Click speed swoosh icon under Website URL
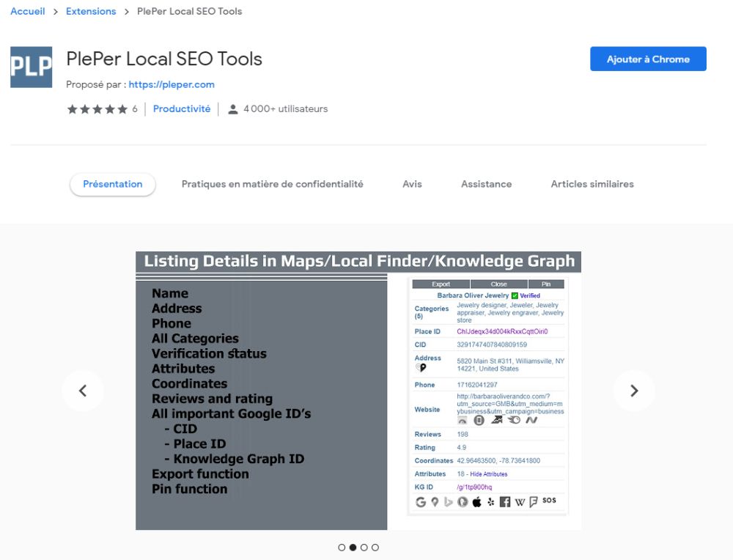 [515, 420]
